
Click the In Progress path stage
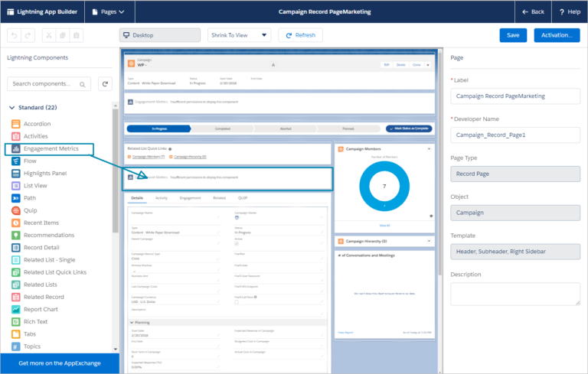point(159,128)
